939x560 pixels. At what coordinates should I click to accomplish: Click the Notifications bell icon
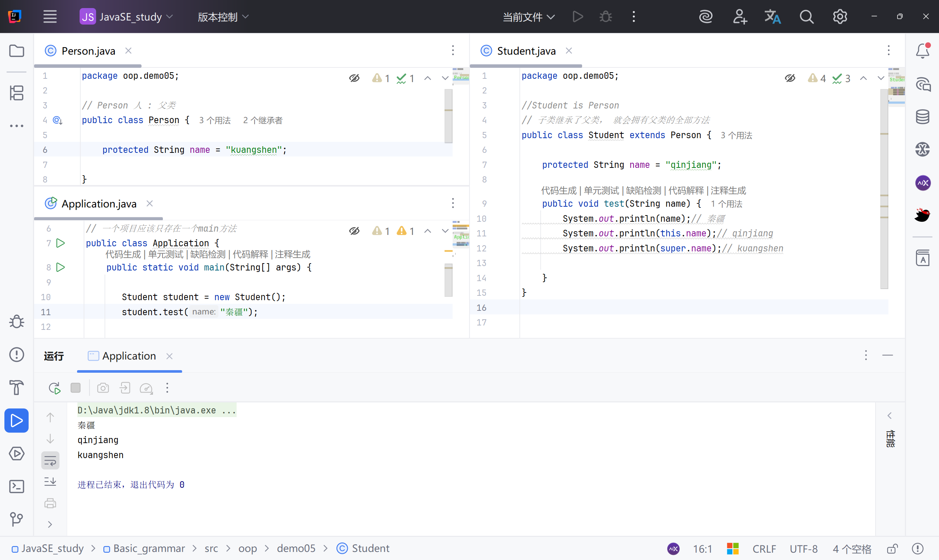click(922, 51)
